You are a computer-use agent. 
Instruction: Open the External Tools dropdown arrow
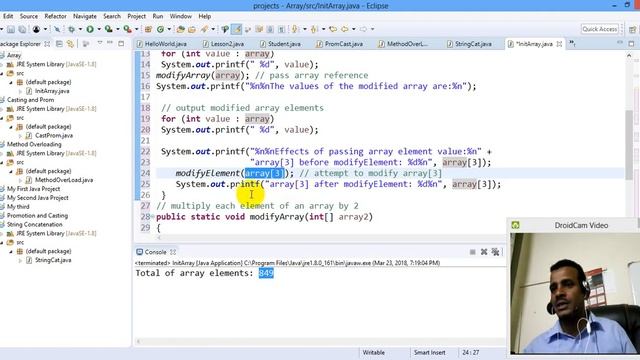[x=136, y=29]
